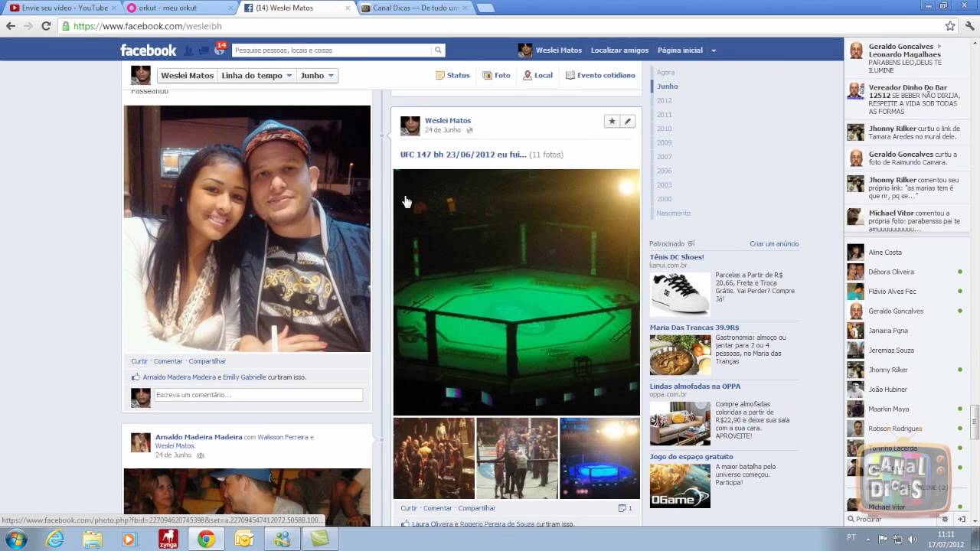Open Windows Explorer folder in taskbar

[x=92, y=539]
